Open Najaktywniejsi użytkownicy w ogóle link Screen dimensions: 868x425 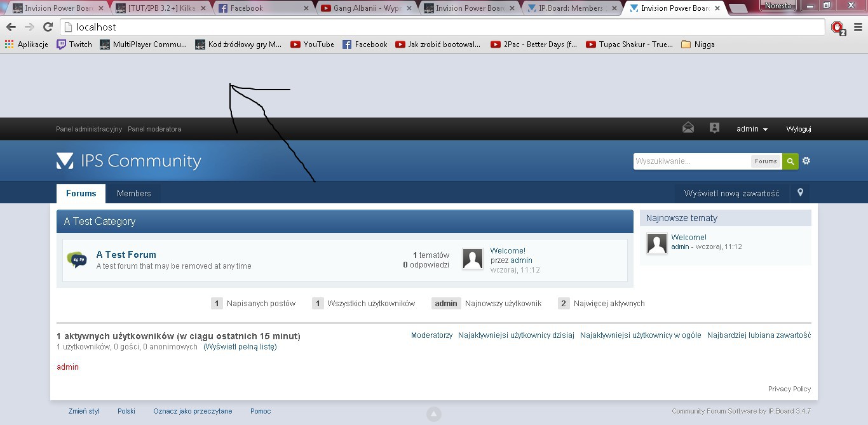pos(641,335)
